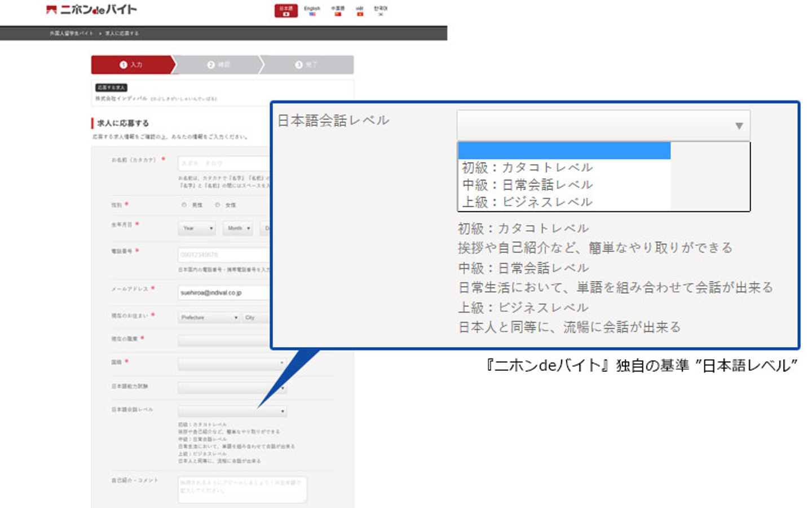Open the 外国人留学生バイト breadcrumb link
The image size is (812, 508).
pyautogui.click(x=71, y=33)
